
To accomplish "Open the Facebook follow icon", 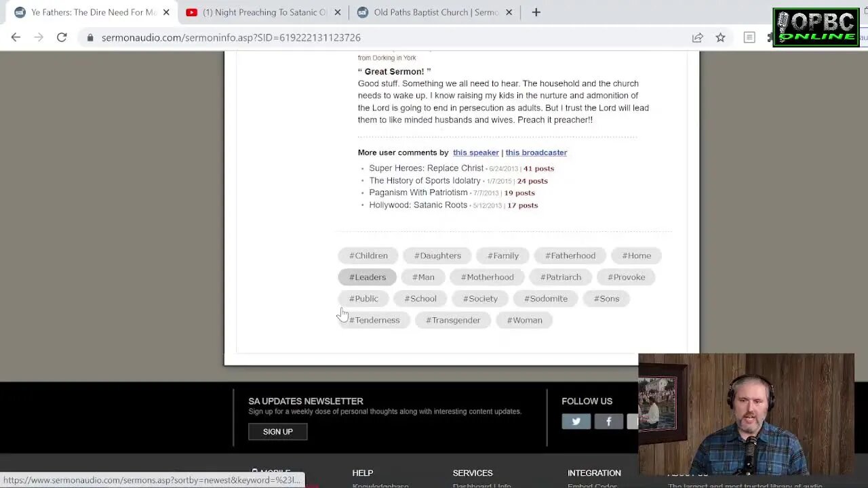I will point(608,422).
